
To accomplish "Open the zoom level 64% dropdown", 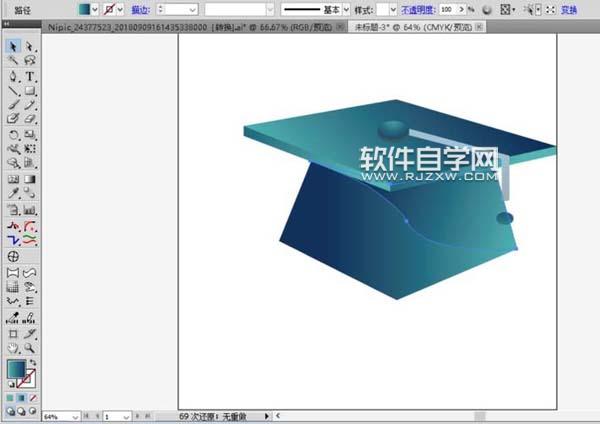I will point(75,416).
